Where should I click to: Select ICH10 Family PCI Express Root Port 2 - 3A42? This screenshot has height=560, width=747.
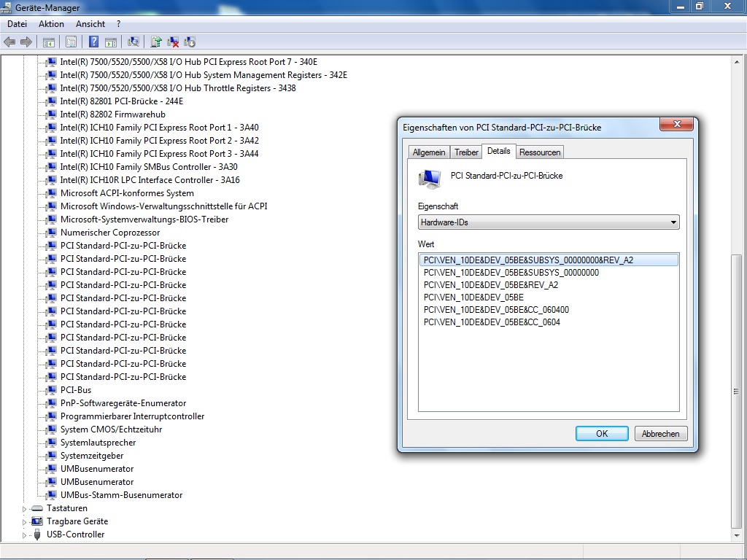(159, 141)
